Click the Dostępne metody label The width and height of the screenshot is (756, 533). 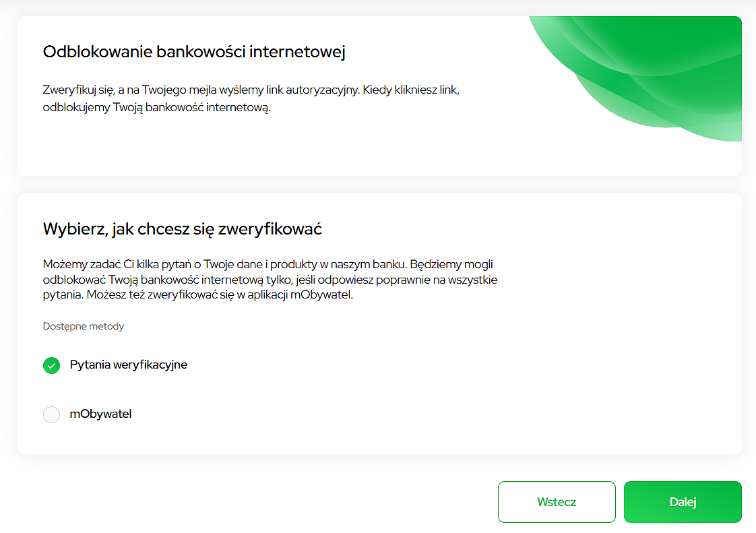click(x=84, y=327)
